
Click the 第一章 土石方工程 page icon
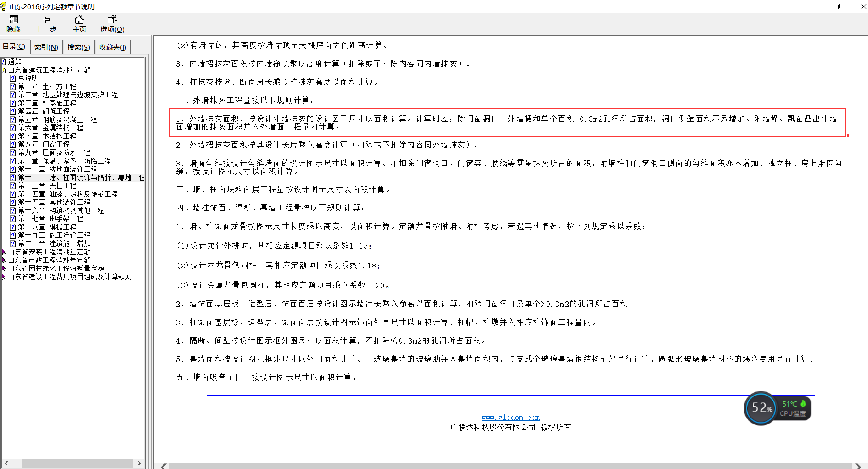click(13, 86)
